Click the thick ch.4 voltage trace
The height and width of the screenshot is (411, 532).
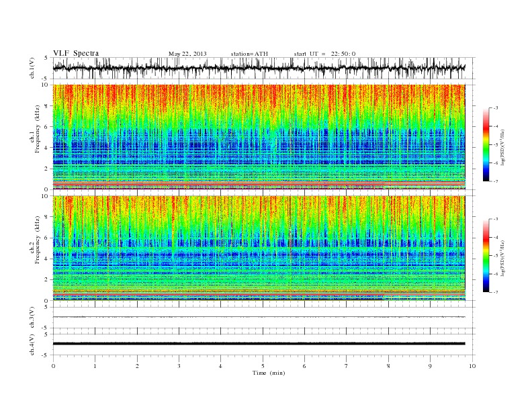click(x=259, y=344)
